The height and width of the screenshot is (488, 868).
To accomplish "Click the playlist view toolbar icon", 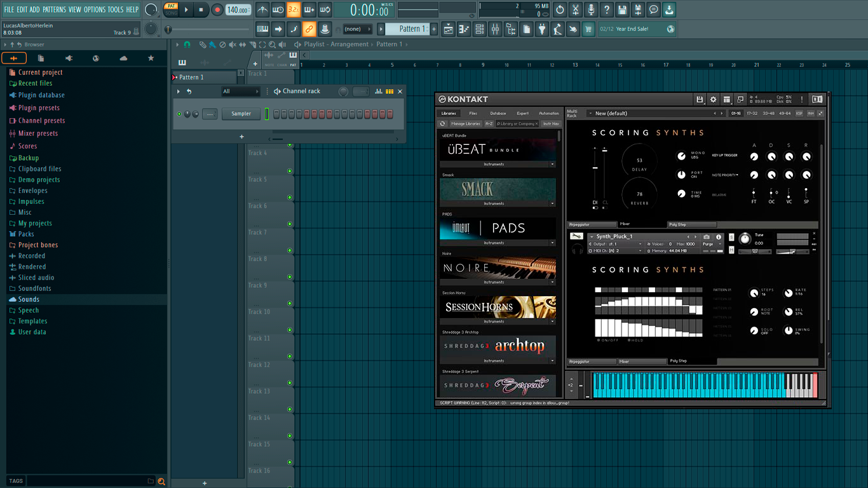I will pos(448,29).
